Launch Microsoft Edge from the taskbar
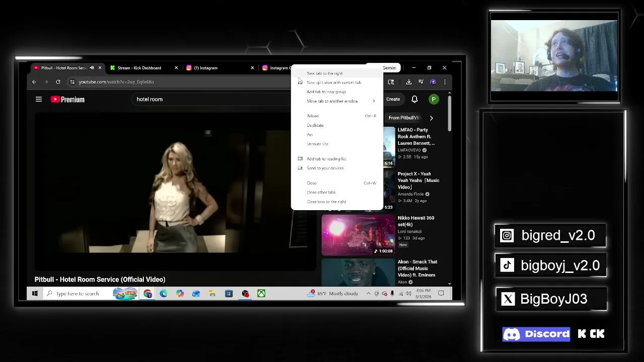This screenshot has height=362, width=644. pyautogui.click(x=164, y=294)
